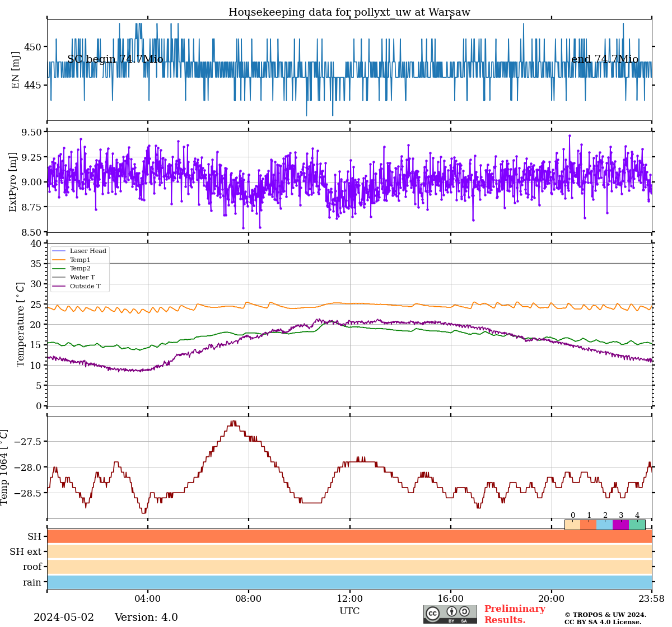Click the SA share-alike circular arrow icon
This screenshot has width=672, height=627.
tap(464, 611)
